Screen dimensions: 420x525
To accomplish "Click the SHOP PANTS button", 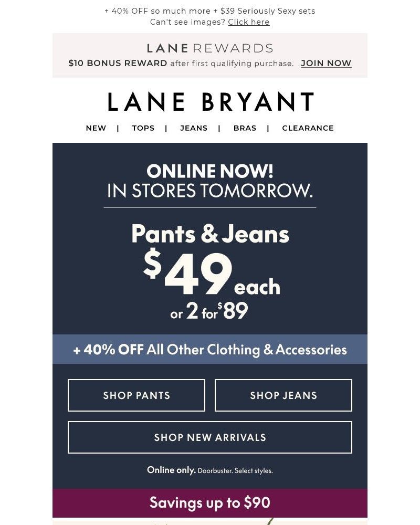I will coord(136,395).
